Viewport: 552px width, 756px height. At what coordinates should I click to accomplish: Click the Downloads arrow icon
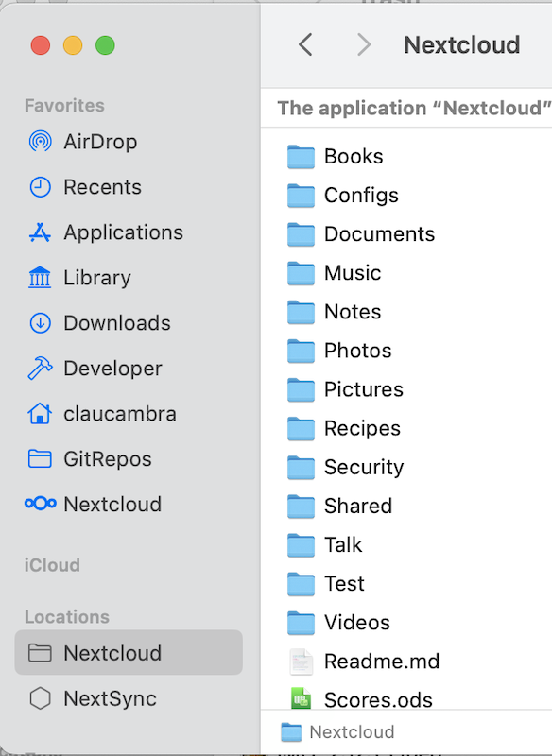tap(40, 323)
